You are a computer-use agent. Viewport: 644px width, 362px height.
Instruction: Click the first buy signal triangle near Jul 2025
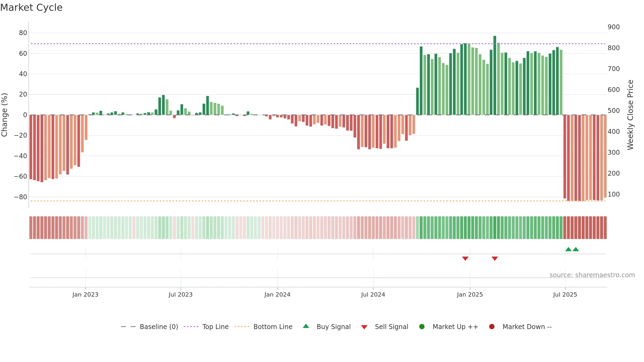568,249
